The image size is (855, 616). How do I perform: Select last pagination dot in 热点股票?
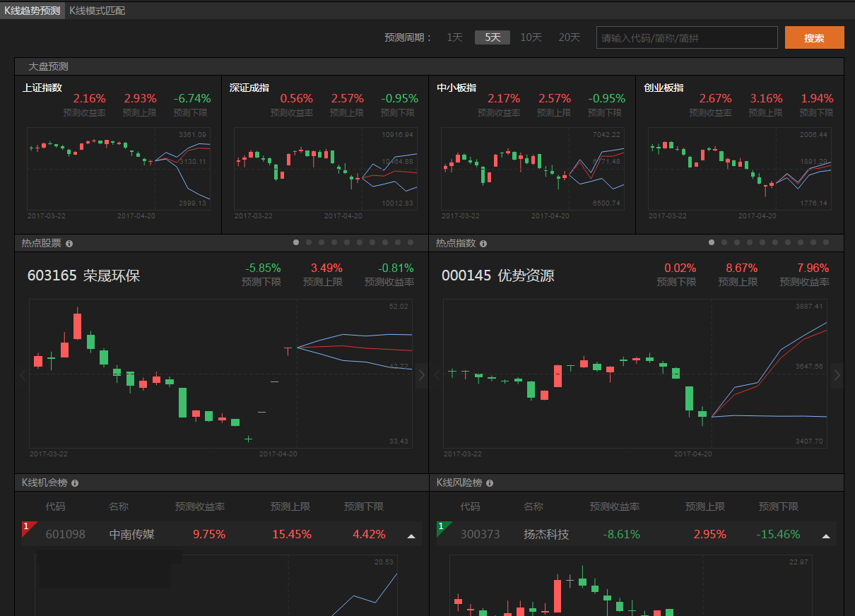pyautogui.click(x=411, y=242)
